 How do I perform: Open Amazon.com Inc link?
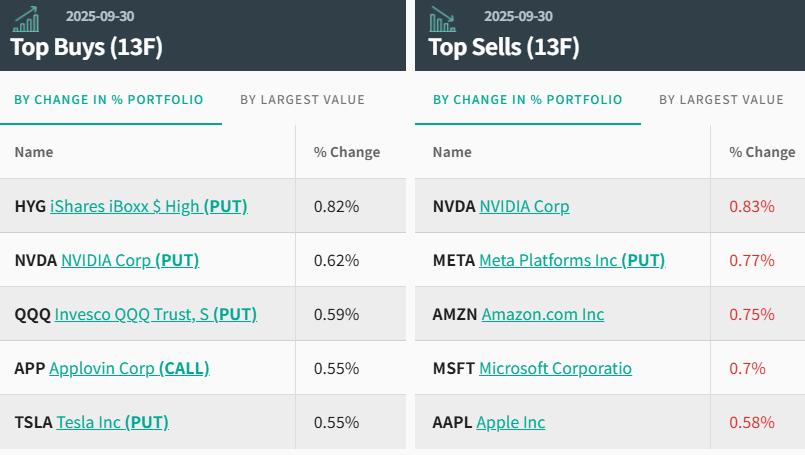click(x=543, y=315)
